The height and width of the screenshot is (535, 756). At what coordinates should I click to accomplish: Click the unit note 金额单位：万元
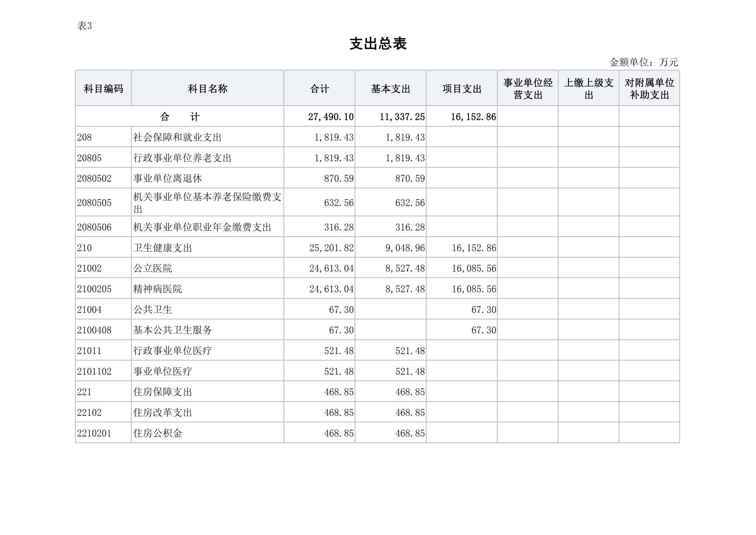pyautogui.click(x=644, y=62)
